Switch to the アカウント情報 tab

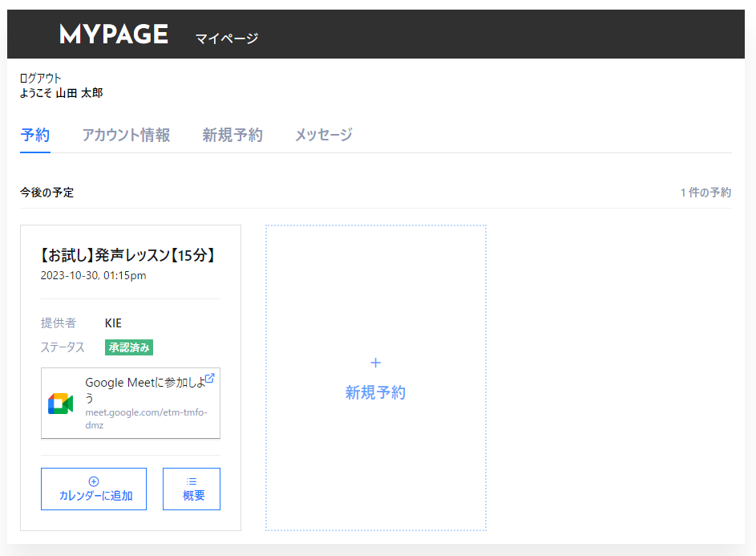pos(126,135)
